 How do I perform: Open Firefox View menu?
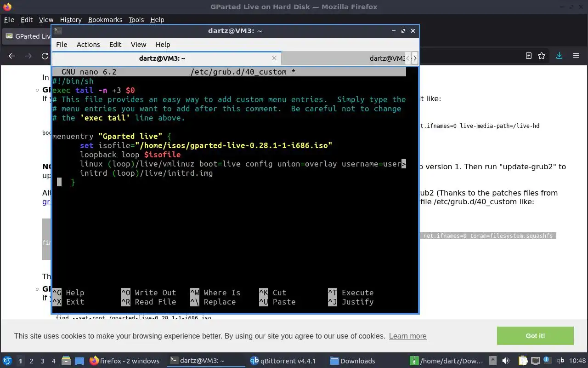tap(46, 20)
